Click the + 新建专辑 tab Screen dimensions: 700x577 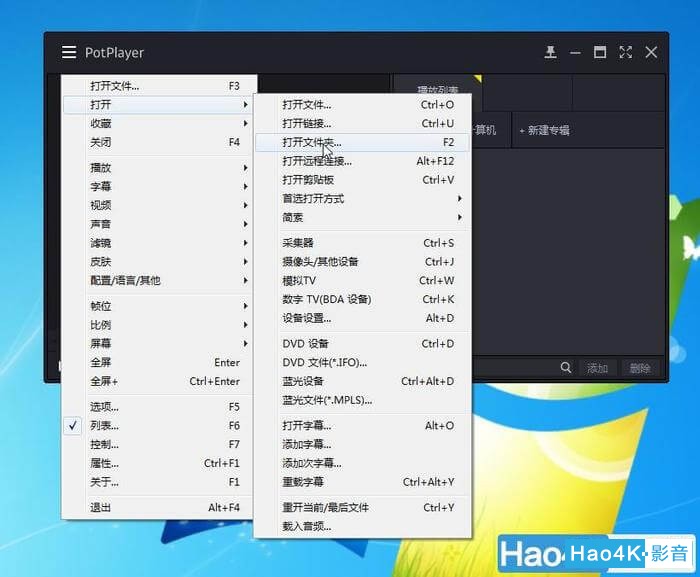545,130
